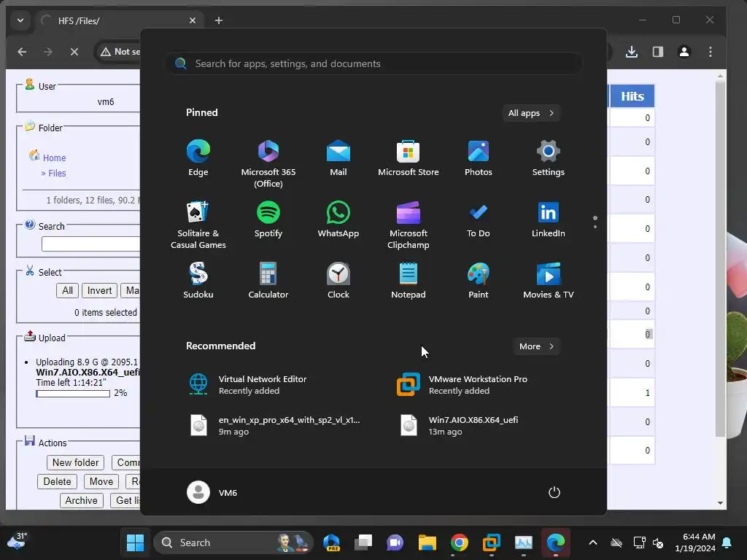Click New folder button in HFS
This screenshot has height=560, width=747.
pyautogui.click(x=75, y=462)
